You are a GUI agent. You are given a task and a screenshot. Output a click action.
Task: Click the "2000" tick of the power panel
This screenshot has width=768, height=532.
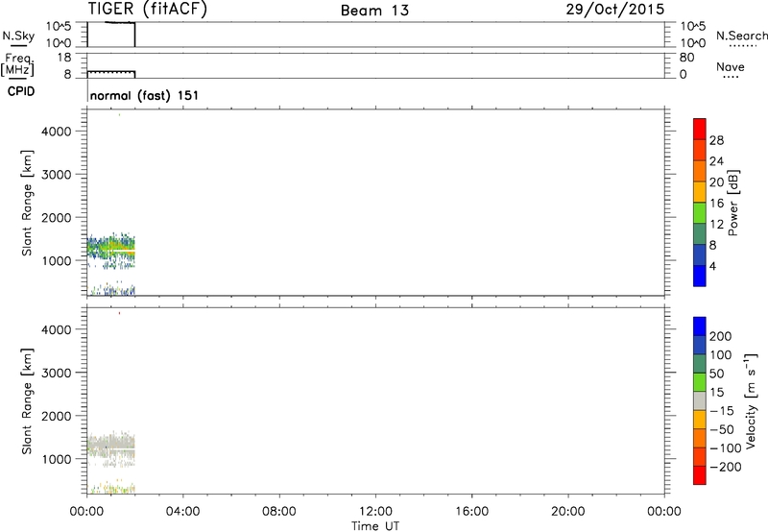(x=57, y=217)
